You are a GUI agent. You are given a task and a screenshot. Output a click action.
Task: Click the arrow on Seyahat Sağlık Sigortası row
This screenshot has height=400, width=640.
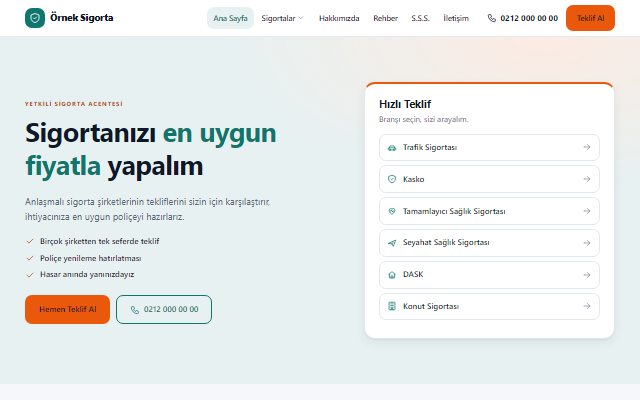pyautogui.click(x=587, y=243)
